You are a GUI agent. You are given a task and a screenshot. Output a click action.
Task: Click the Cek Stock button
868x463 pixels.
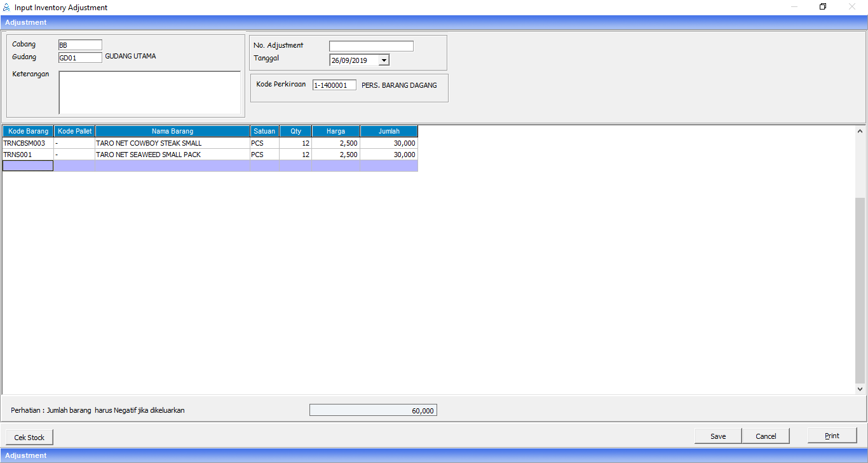(29, 438)
